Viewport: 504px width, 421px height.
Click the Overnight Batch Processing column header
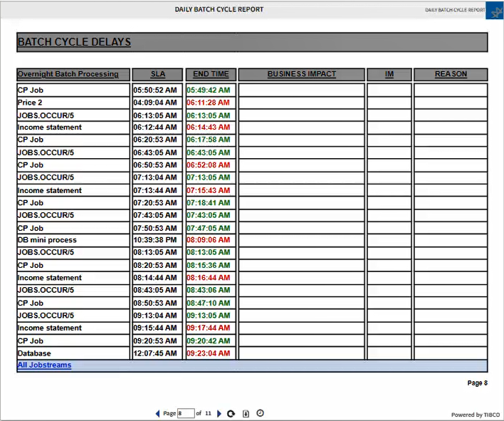[x=73, y=74]
